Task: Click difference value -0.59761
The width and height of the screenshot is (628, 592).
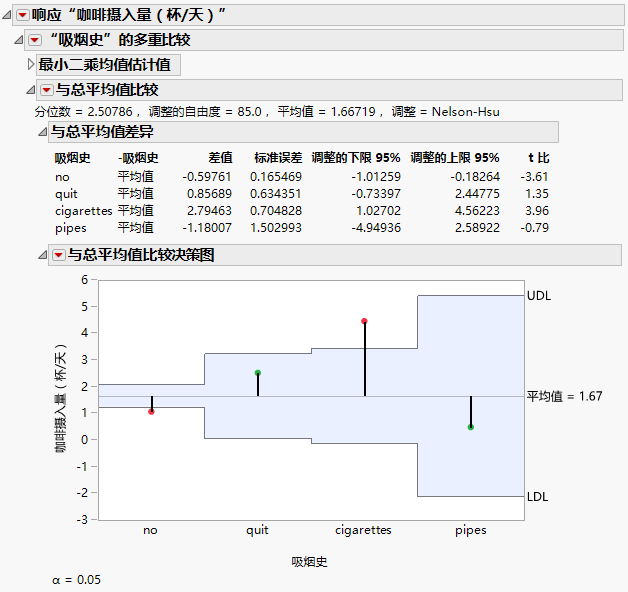Action: (207, 177)
